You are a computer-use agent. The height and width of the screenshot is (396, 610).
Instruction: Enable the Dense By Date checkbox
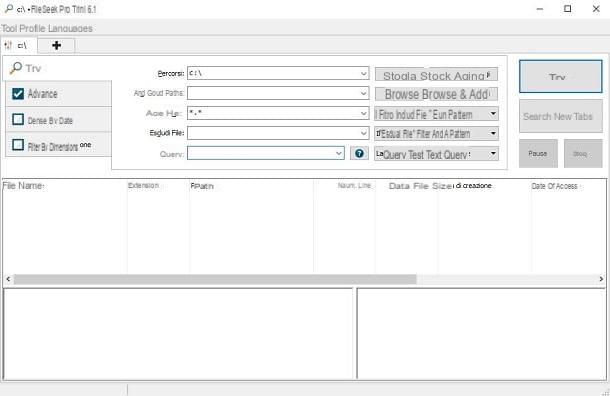[18, 119]
